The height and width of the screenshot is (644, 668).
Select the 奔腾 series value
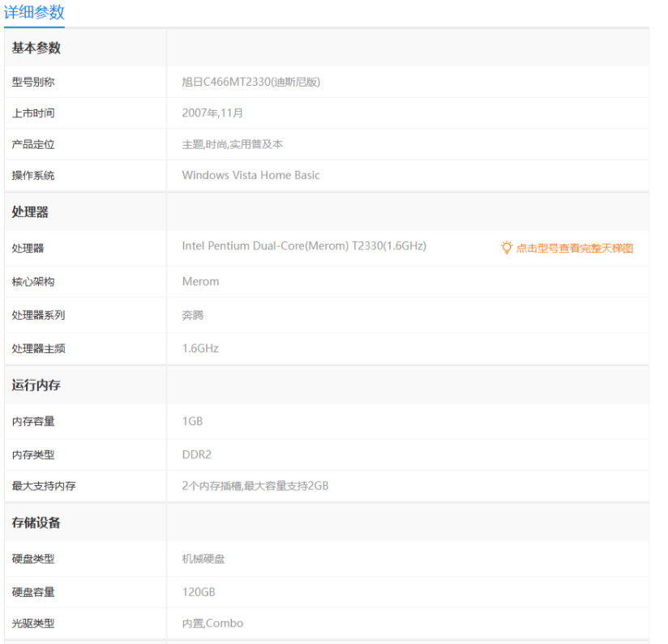(193, 315)
